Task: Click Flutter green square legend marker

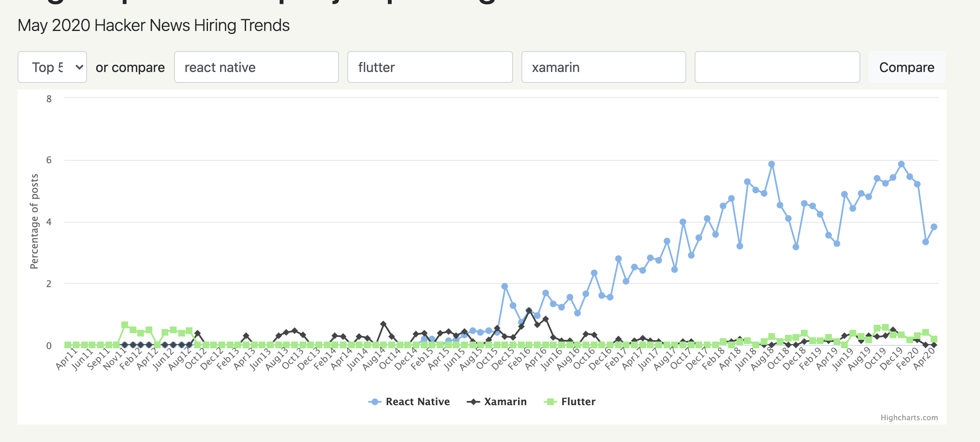Action: pos(550,402)
